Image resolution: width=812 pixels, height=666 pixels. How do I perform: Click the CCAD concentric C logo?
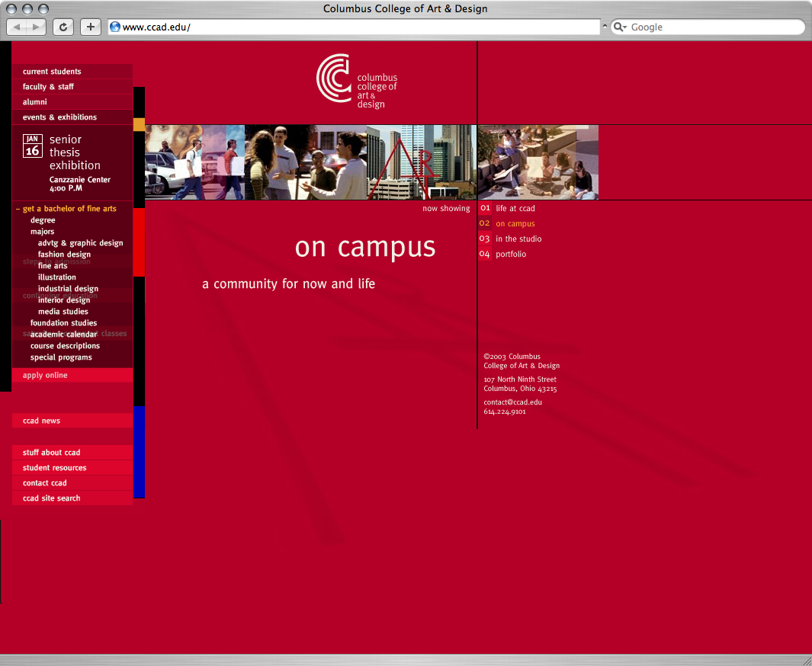click(334, 78)
